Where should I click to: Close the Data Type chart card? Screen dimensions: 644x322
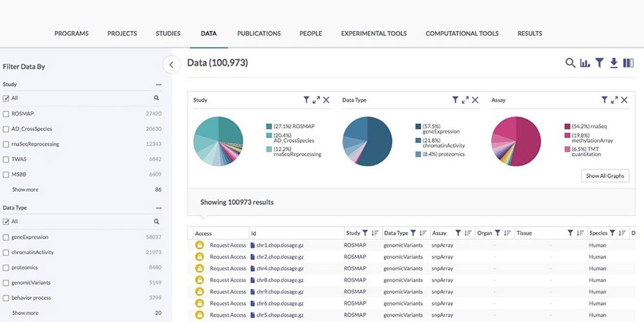tap(475, 100)
